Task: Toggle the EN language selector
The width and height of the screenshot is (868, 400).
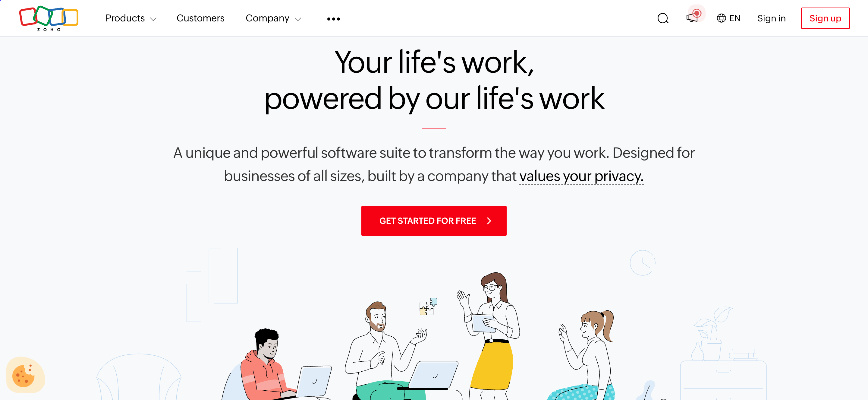Action: tap(729, 18)
